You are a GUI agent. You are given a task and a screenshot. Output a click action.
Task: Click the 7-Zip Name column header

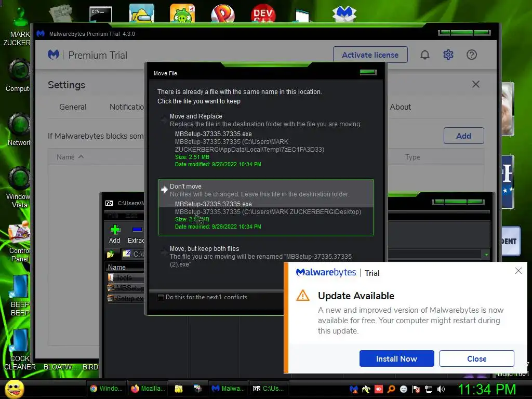(117, 268)
